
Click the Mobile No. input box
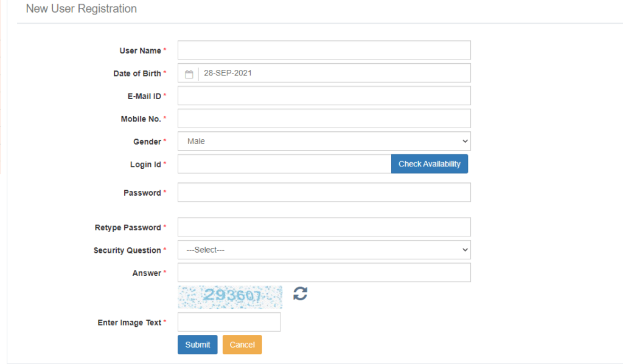coord(324,118)
